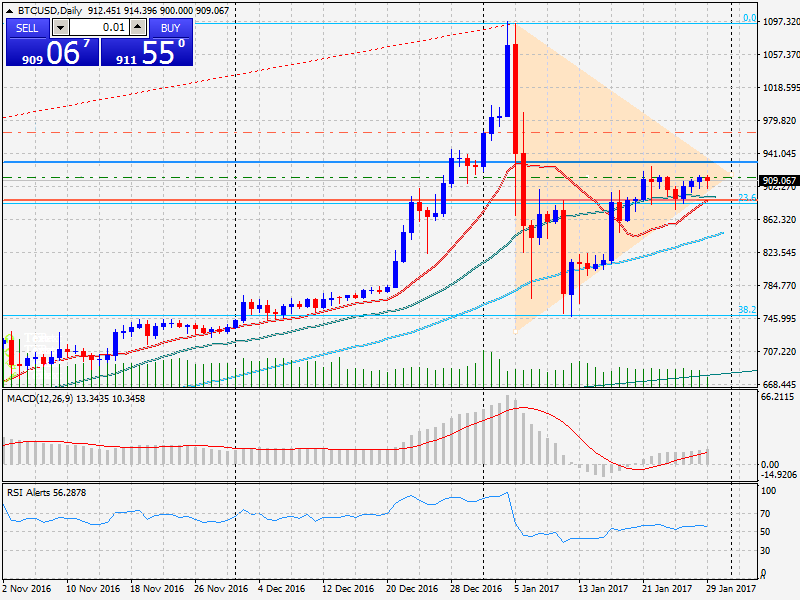
Task: Click the 784.770 price axis label
Action: (x=779, y=286)
